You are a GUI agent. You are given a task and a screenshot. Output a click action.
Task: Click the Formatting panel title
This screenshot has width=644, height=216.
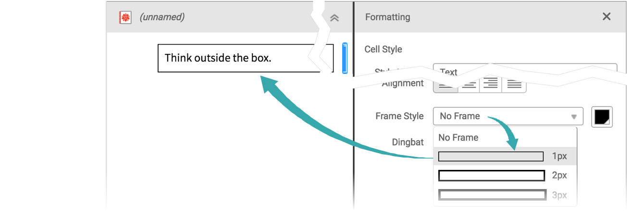[x=387, y=17]
